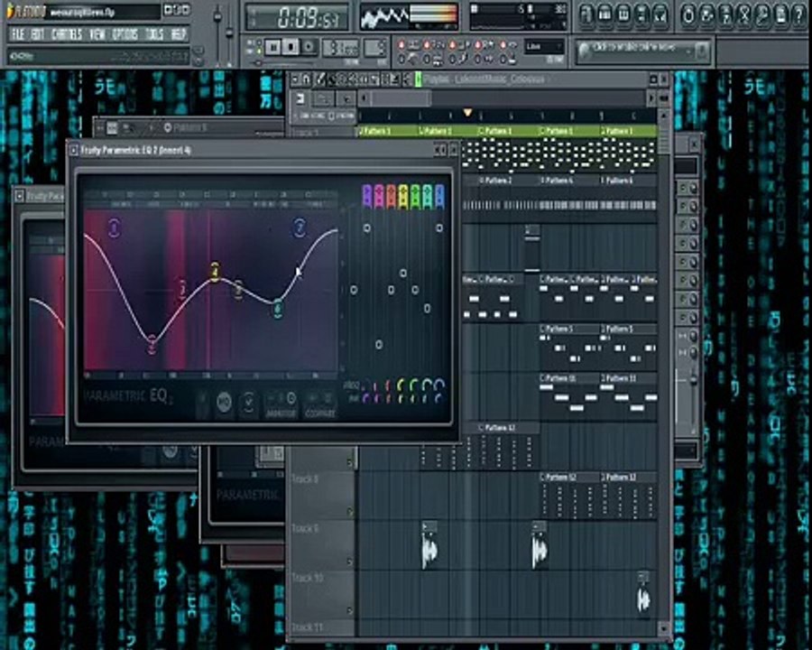Open the VIEW menu
Viewport: 812px width, 650px height.
point(97,34)
